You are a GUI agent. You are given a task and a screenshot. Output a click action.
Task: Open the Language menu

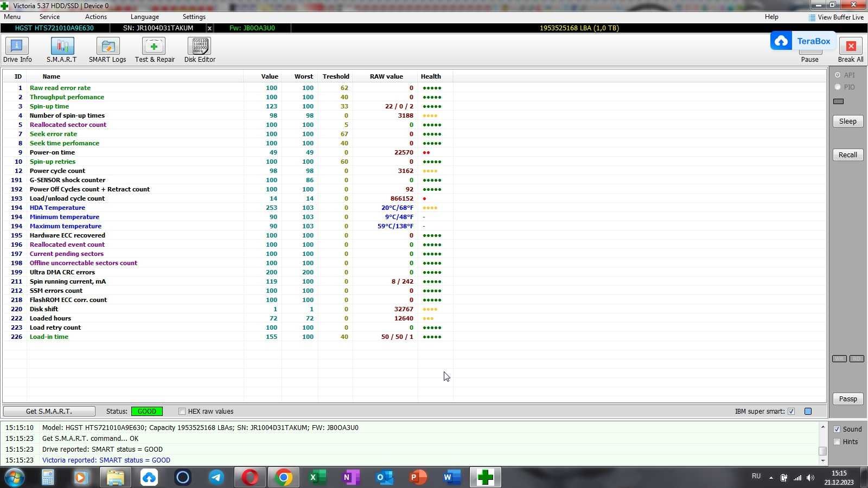[145, 17]
